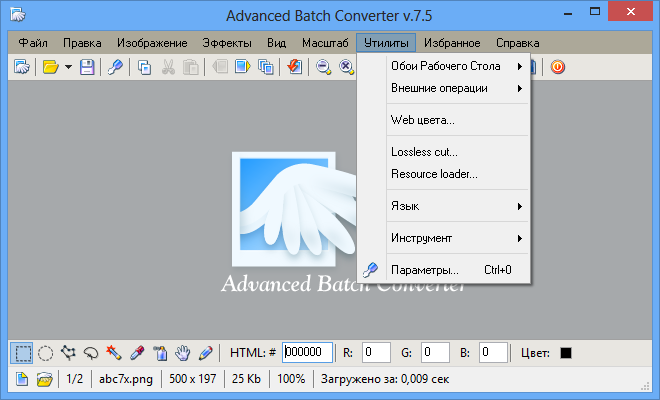Screen dimensions: 660x400
Task: Open the Справка menu
Action: coord(517,43)
